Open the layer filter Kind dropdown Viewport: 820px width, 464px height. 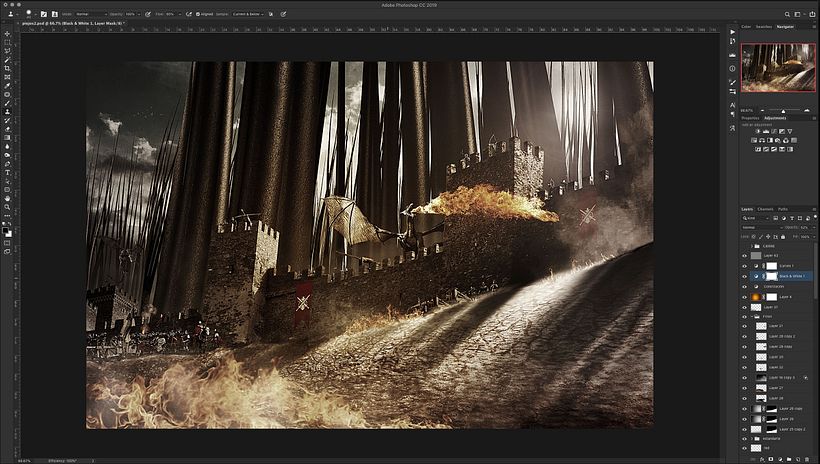click(757, 218)
